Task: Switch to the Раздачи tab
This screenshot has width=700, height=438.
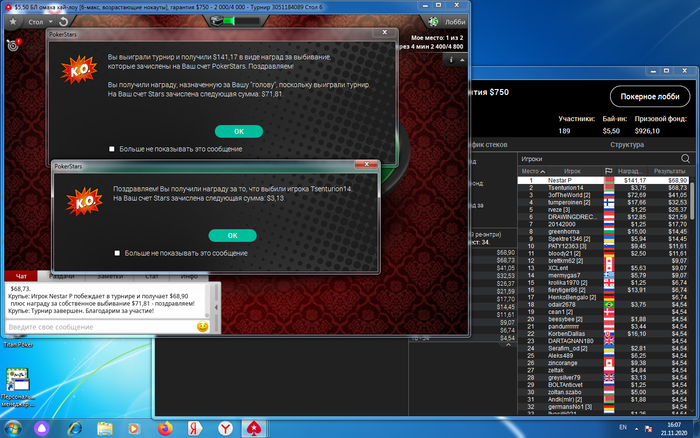Action: (x=61, y=277)
